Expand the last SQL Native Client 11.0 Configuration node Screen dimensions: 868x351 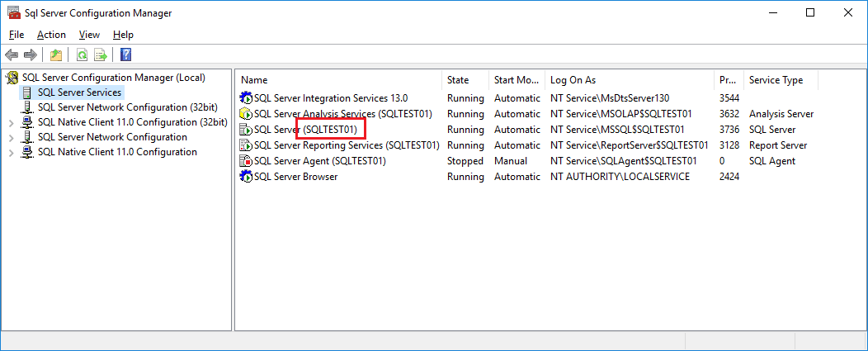point(11,152)
